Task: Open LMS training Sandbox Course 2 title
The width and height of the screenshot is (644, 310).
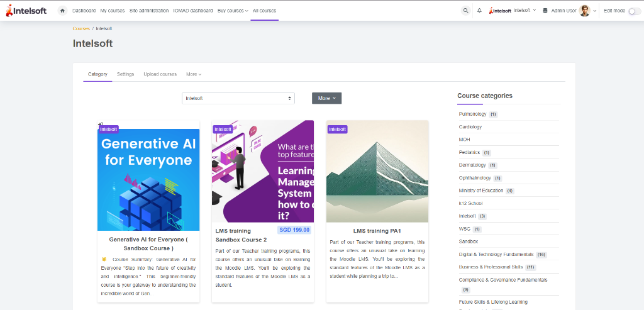Action: (241, 235)
